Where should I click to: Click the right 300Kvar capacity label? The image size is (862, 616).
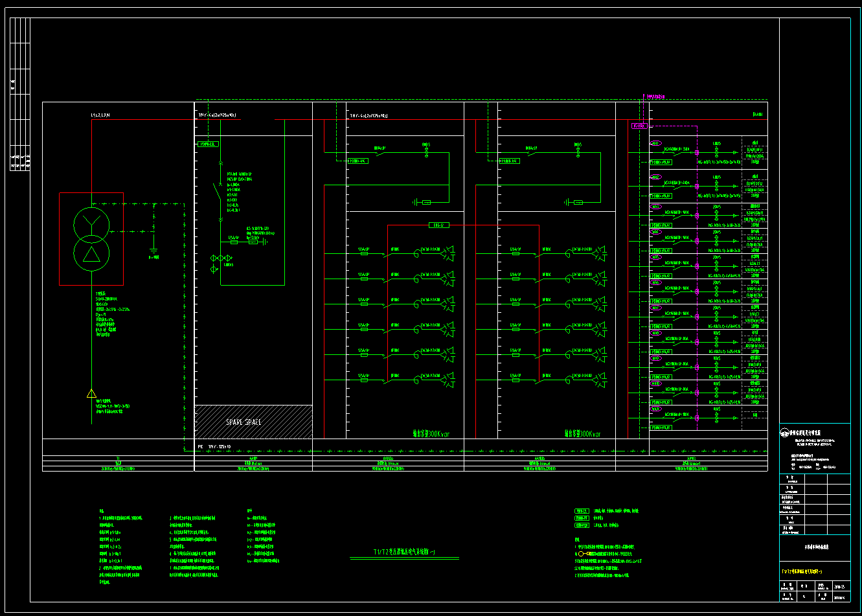pos(582,434)
